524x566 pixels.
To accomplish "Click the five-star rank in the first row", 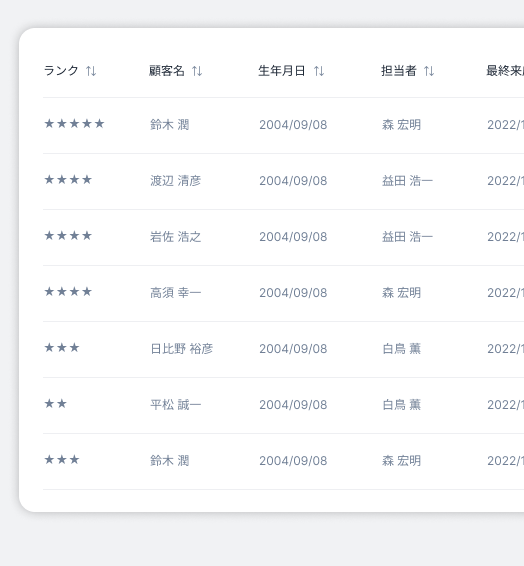I will pyautogui.click(x=74, y=124).
